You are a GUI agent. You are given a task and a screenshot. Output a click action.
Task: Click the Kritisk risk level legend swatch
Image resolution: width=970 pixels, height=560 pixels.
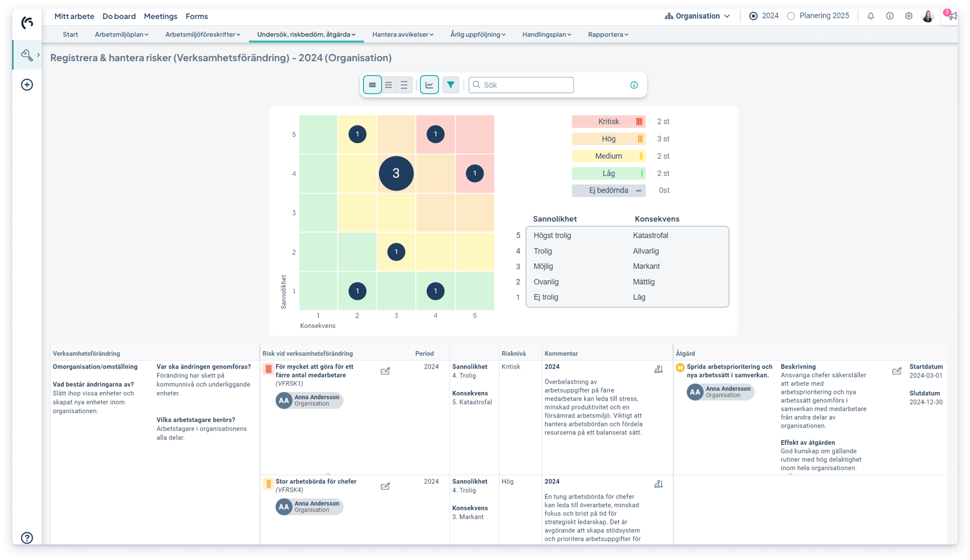pyautogui.click(x=608, y=122)
